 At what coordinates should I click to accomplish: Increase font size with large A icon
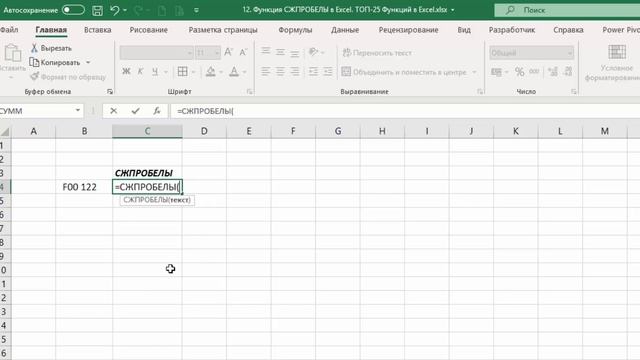pyautogui.click(x=229, y=52)
